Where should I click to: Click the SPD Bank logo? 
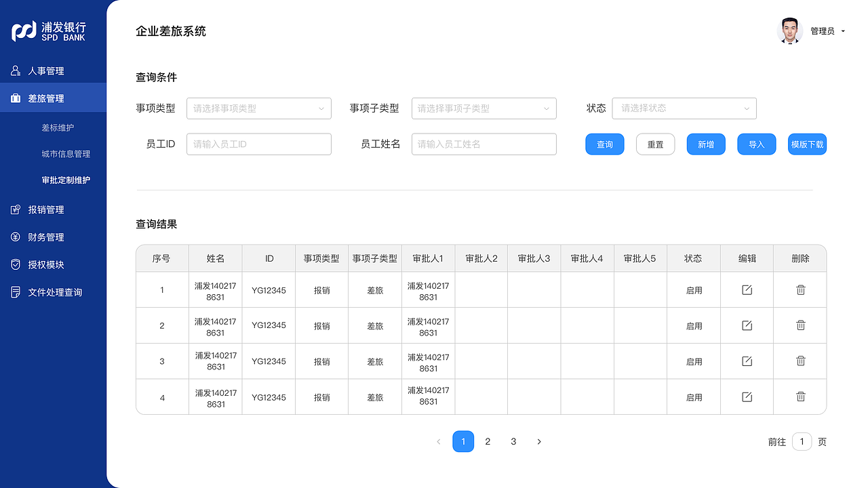pyautogui.click(x=49, y=31)
